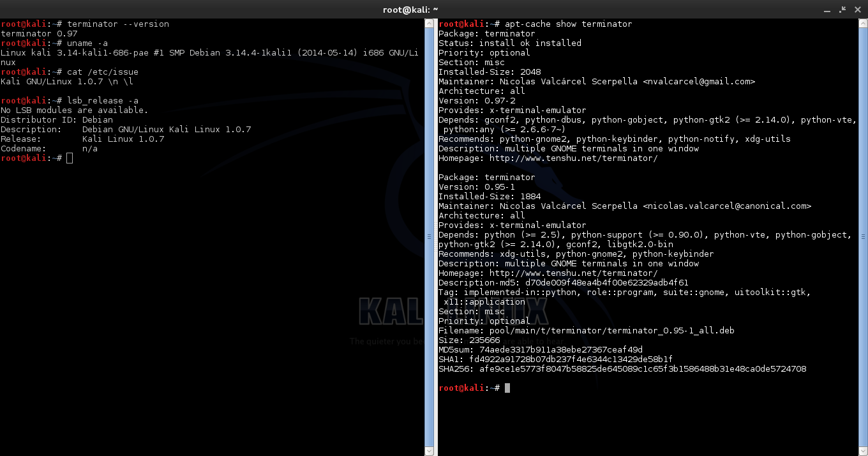Click 'python:any (>= 2.6.6-7~)' line
868x456 pixels.
[505, 130]
